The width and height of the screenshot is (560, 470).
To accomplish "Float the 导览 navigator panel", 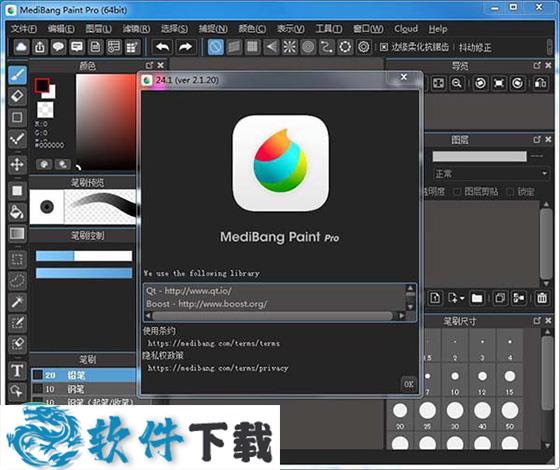I will pyautogui.click(x=537, y=66).
